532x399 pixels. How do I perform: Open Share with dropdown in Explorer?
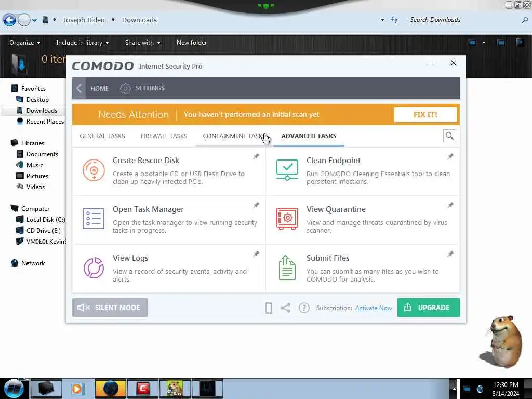coord(142,43)
